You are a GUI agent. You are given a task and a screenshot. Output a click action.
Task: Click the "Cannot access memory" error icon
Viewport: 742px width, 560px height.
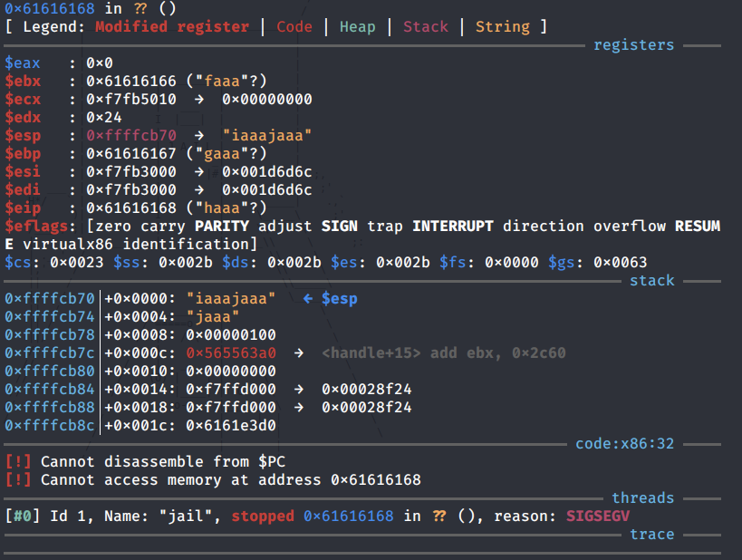18,479
